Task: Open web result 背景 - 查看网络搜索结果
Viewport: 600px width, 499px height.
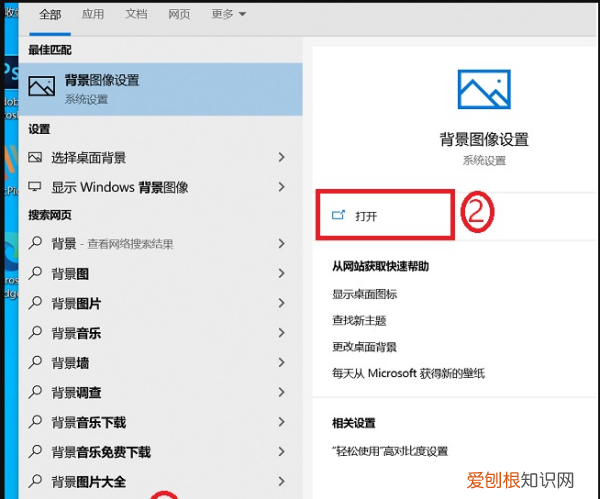Action: click(x=160, y=244)
